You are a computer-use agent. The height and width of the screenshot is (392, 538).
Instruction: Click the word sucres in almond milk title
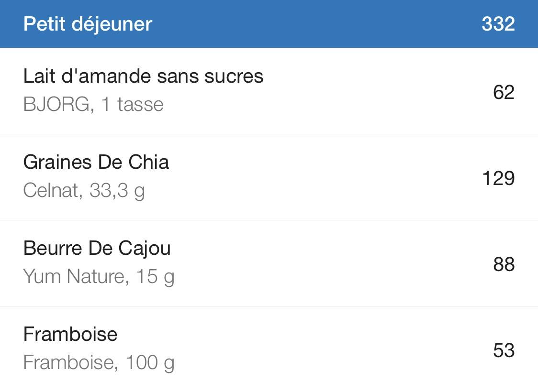tap(234, 77)
